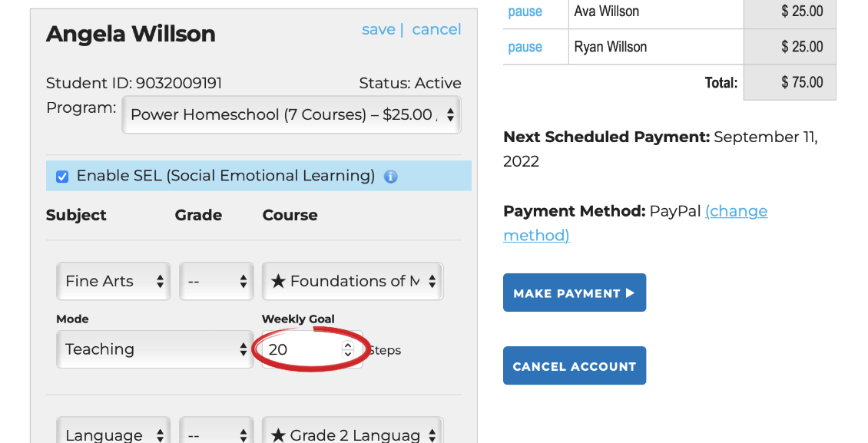868x443 pixels.
Task: Open the Language subject dropdown
Action: tap(114, 435)
